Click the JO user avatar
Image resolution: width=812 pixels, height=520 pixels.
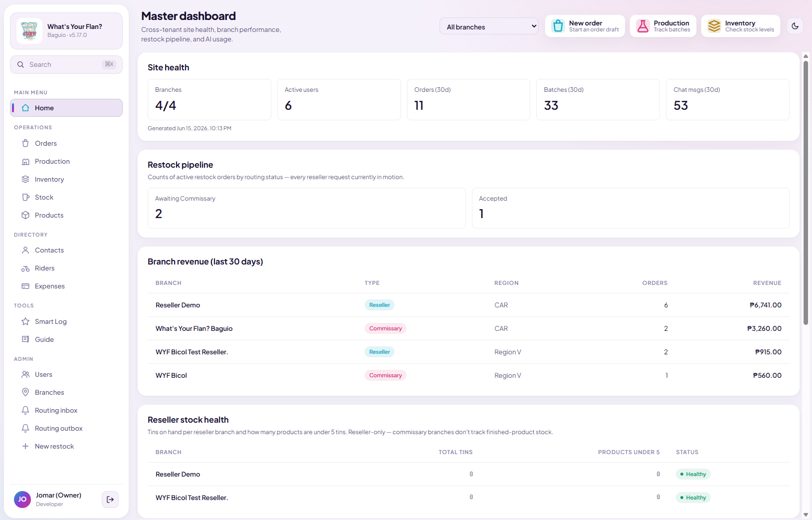[x=22, y=499]
